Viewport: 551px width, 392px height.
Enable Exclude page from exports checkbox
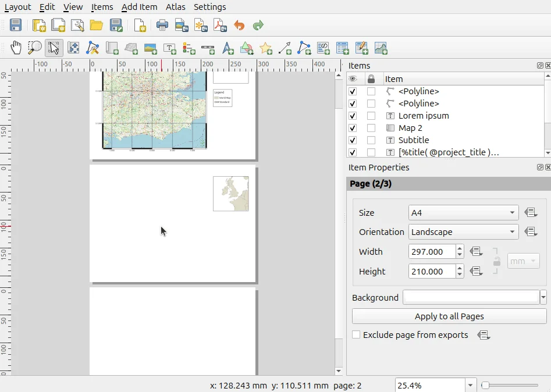click(356, 335)
